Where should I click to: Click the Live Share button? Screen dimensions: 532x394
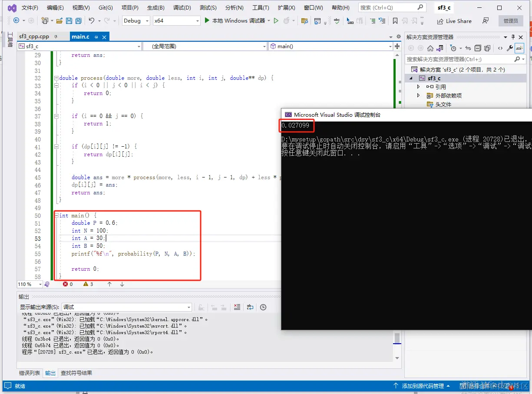[x=454, y=21]
